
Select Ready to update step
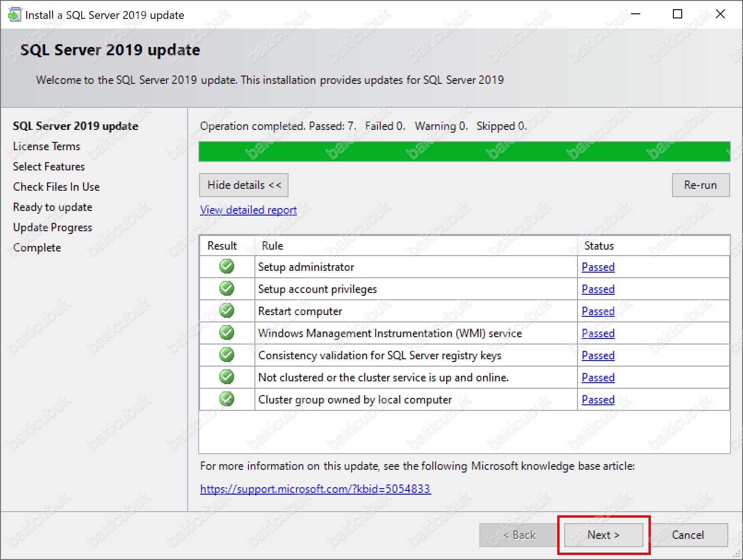tap(53, 207)
